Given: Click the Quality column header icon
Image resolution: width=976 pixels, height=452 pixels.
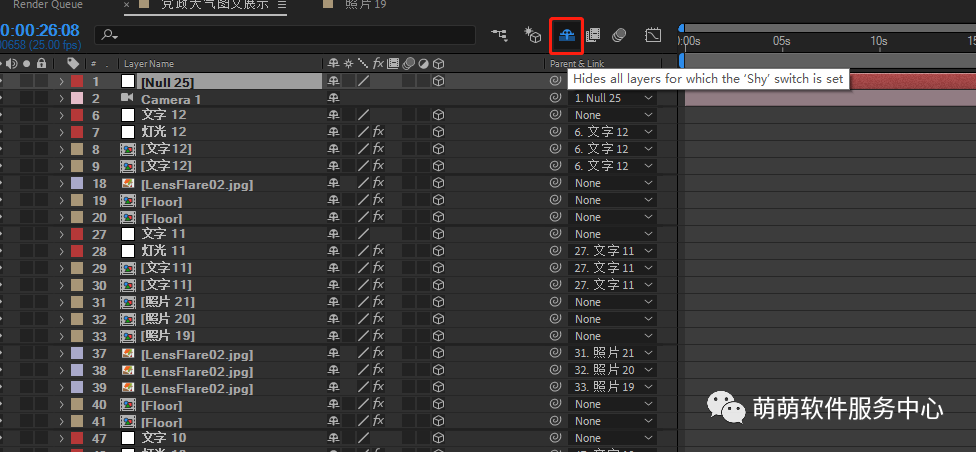Looking at the screenshot, I should click(x=364, y=64).
